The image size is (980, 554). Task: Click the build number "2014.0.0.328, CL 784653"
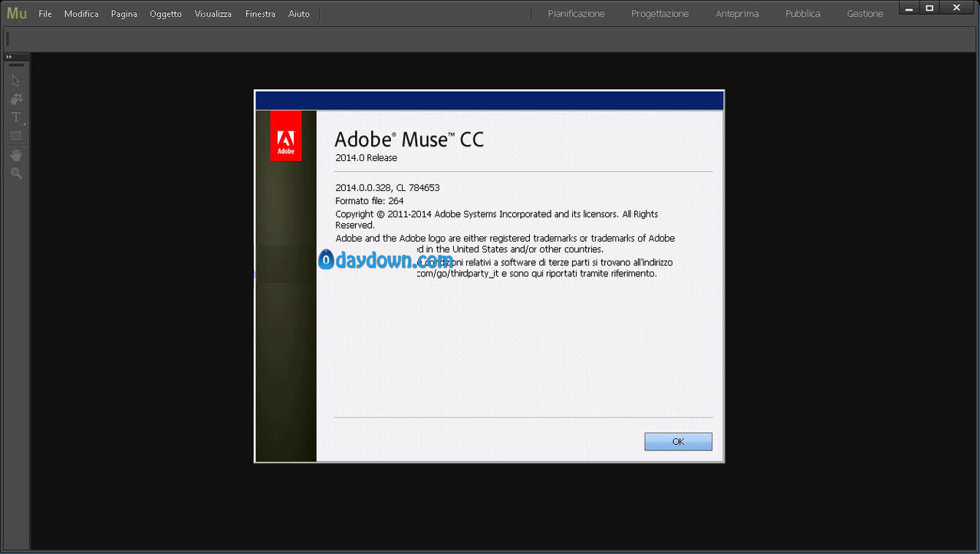pyautogui.click(x=387, y=187)
